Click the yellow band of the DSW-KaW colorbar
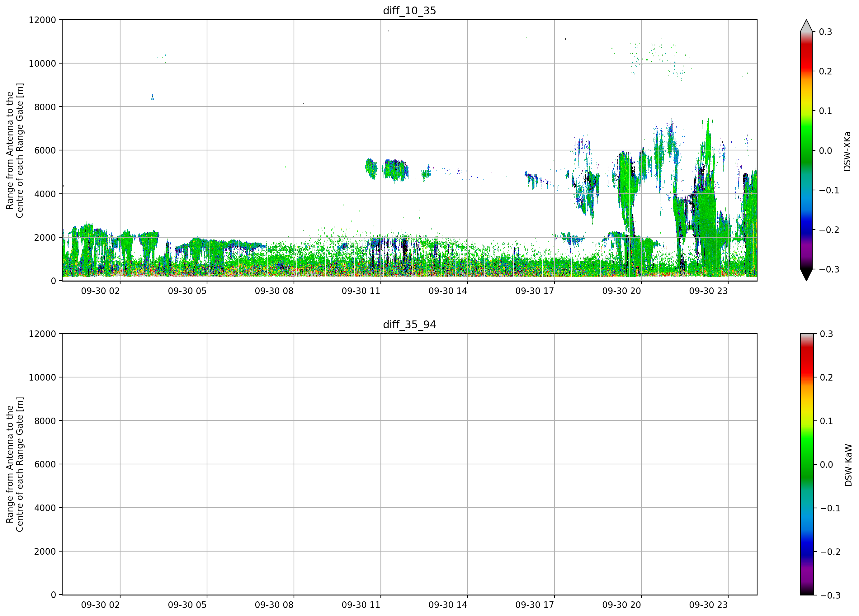Image resolution: width=859 pixels, height=616 pixels. (x=806, y=413)
